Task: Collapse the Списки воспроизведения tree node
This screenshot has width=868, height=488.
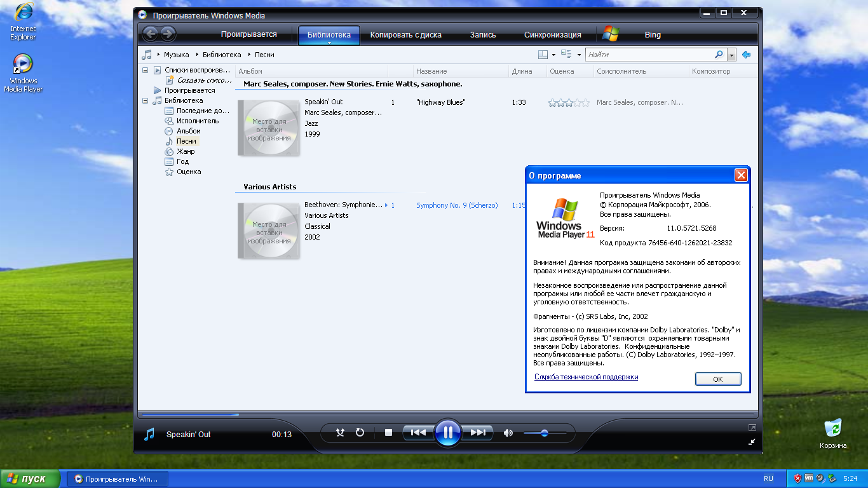Action: (x=145, y=70)
